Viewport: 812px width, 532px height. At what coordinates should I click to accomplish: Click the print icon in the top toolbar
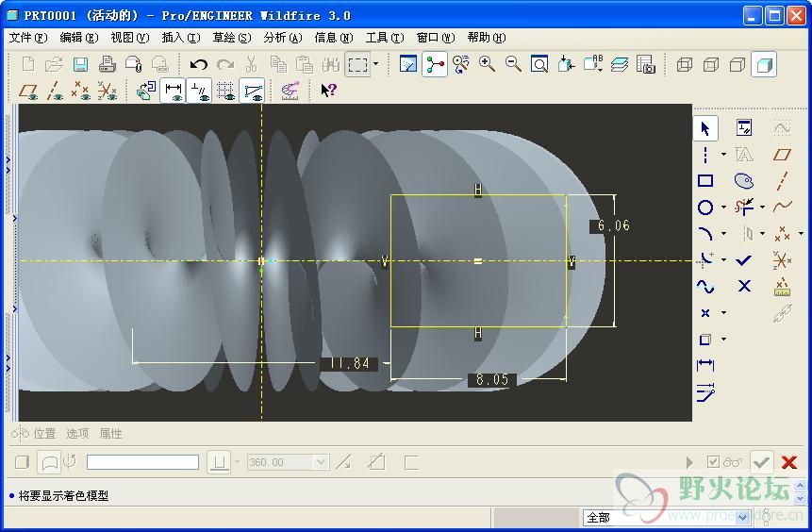pyautogui.click(x=107, y=65)
